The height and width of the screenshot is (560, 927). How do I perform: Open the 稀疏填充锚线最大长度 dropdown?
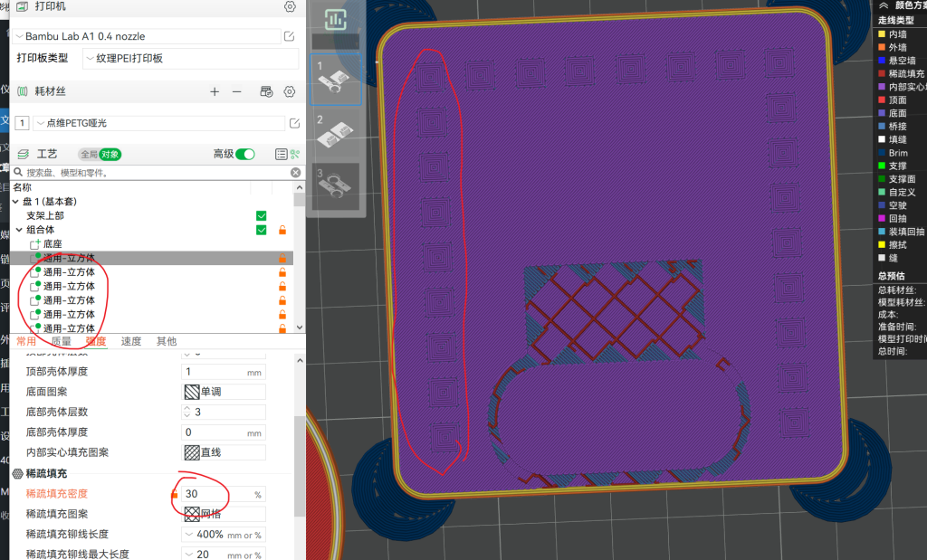(x=224, y=555)
